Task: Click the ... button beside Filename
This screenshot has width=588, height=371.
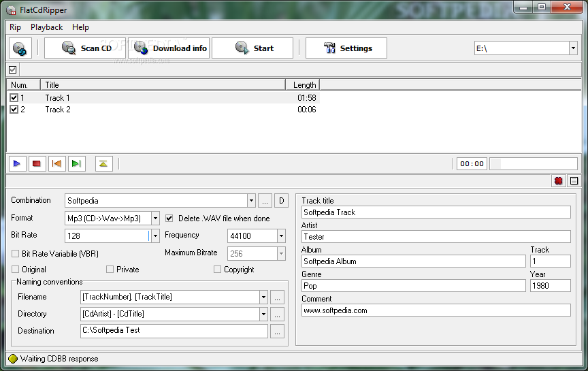Action: (277, 297)
